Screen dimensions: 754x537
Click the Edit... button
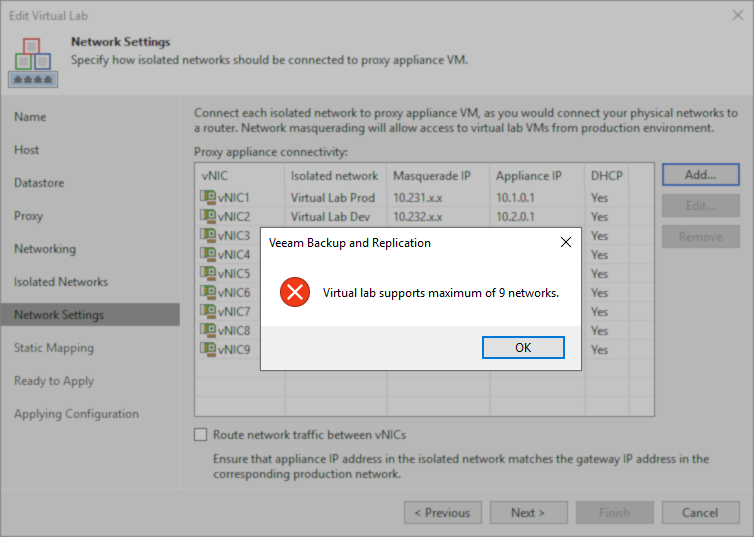click(701, 206)
